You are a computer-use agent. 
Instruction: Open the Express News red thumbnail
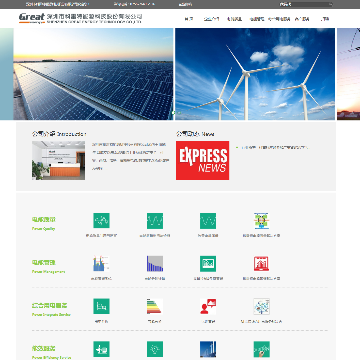point(202,160)
